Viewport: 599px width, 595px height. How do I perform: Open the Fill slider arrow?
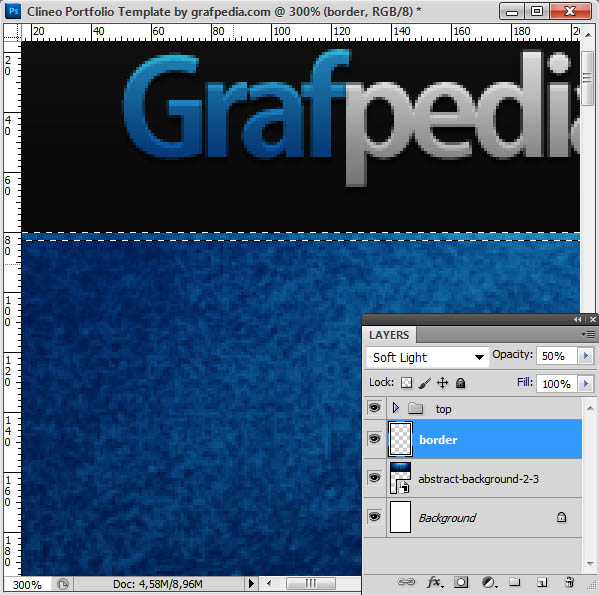[x=586, y=383]
